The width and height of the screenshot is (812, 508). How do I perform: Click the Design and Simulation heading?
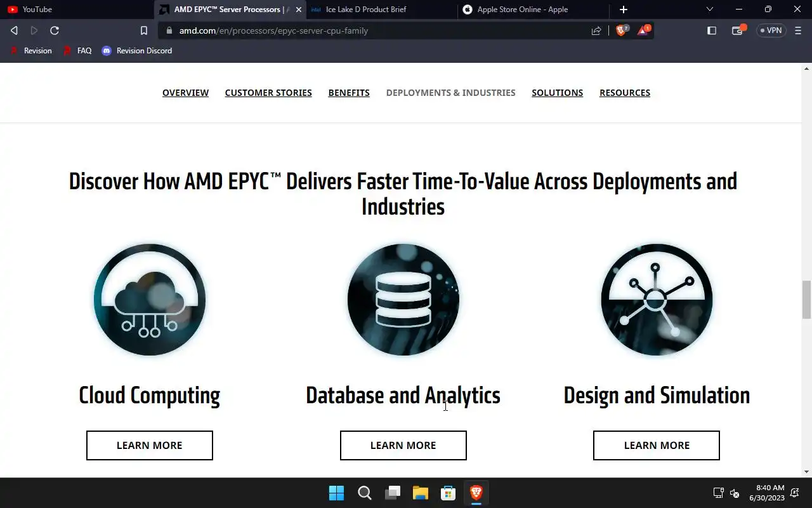tap(657, 395)
